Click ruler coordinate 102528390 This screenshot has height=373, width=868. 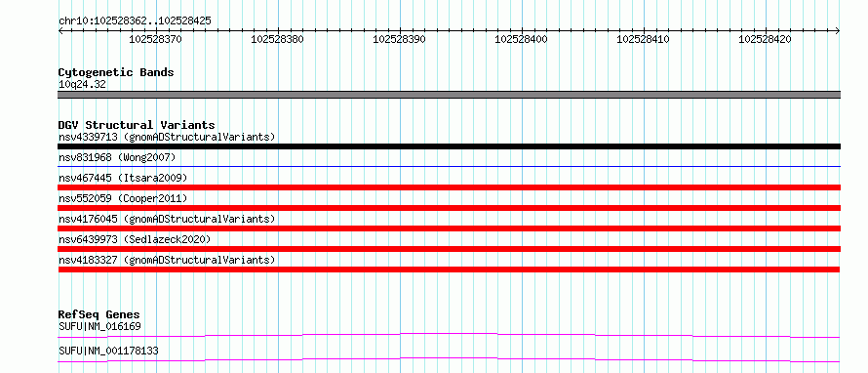pos(399,39)
